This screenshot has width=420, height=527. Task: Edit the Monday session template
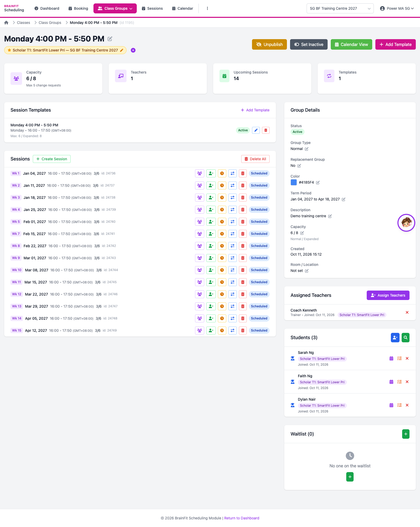tap(256, 130)
